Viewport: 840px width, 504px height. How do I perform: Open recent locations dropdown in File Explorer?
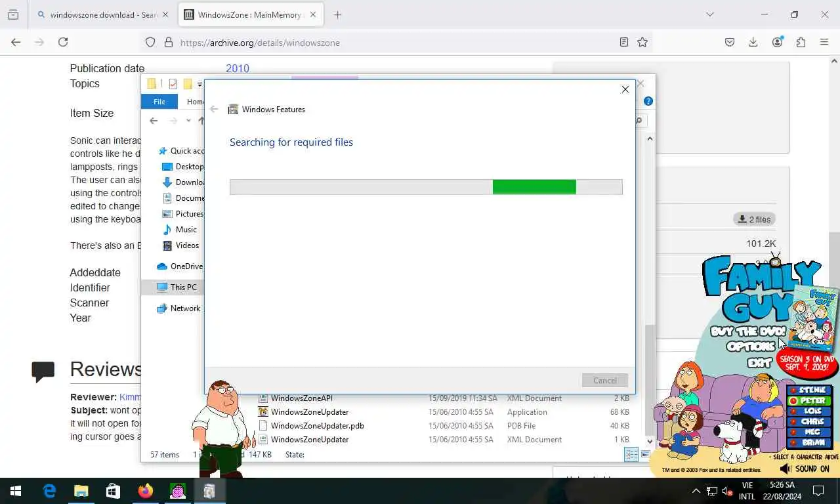(x=188, y=121)
